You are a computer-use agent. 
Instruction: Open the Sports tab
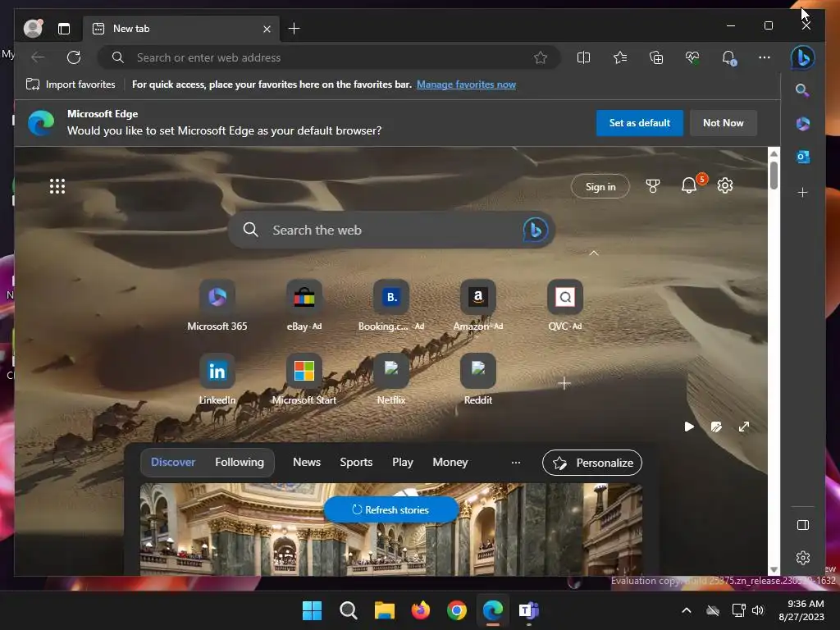[356, 462]
